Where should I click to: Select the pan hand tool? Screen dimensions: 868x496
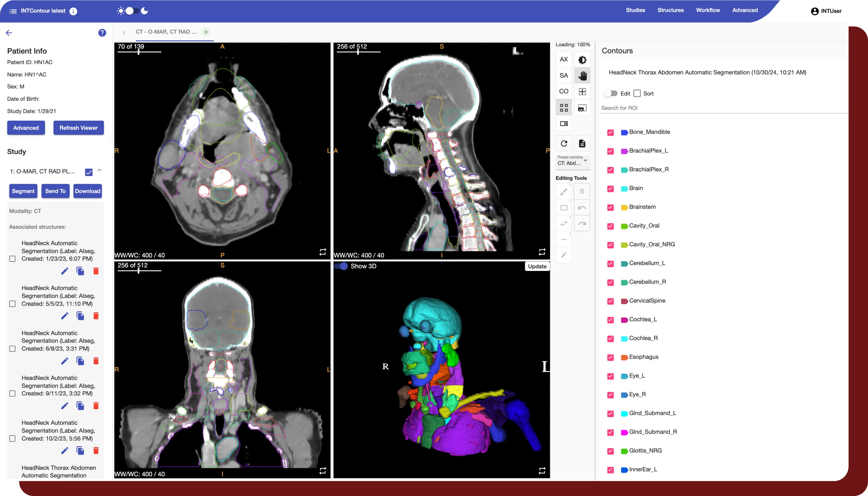tap(582, 75)
